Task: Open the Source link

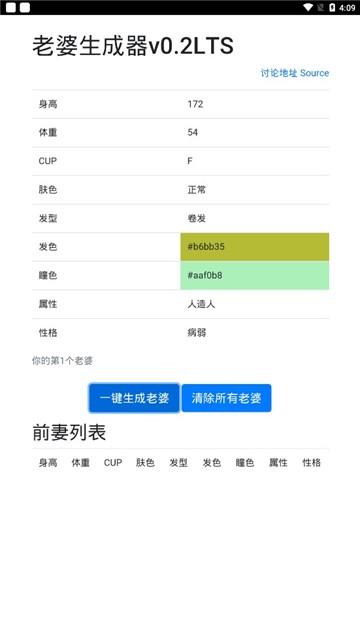Action: [315, 73]
